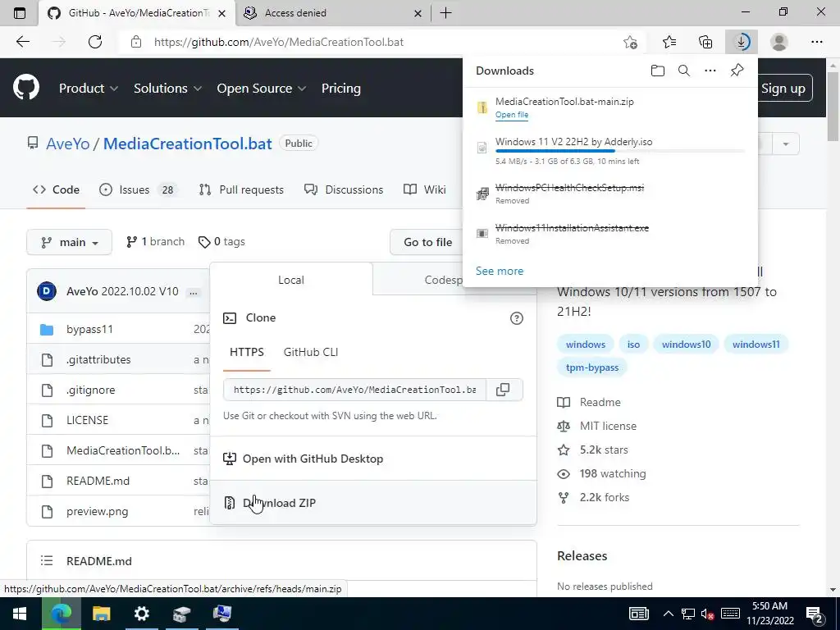Open the Edge profile avatar
Viewport: 840px width, 630px height.
779,42
